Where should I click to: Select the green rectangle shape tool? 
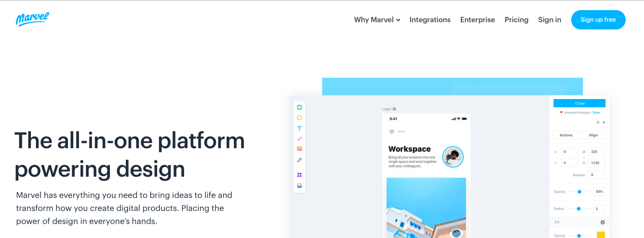tap(299, 107)
